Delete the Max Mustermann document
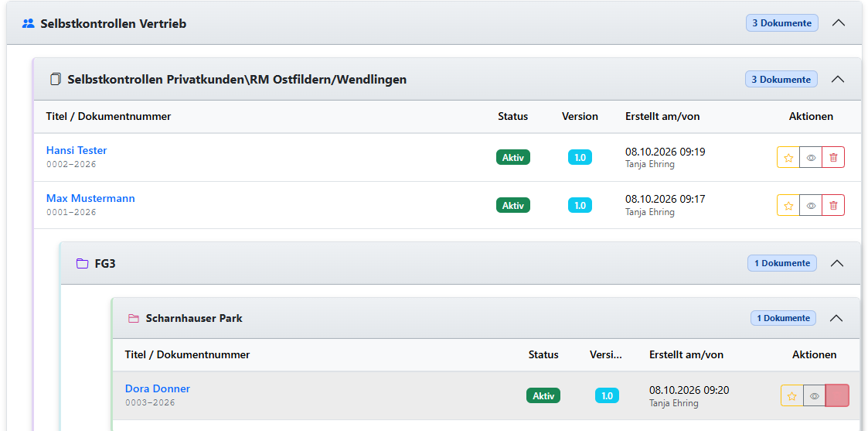This screenshot has height=431, width=868. [833, 205]
